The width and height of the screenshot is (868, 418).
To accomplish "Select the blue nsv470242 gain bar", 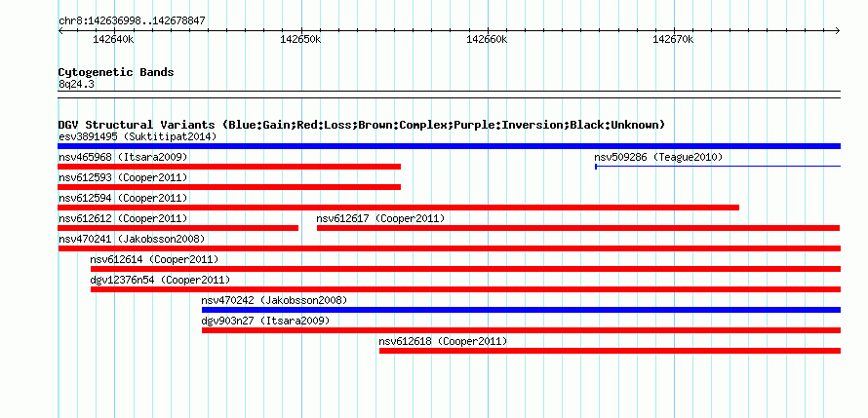I will [x=522, y=310].
